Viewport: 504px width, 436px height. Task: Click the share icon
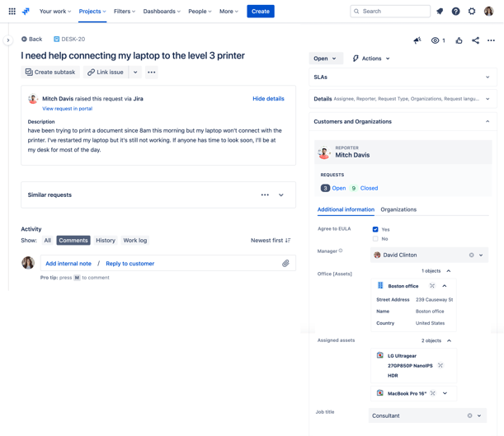click(x=475, y=40)
